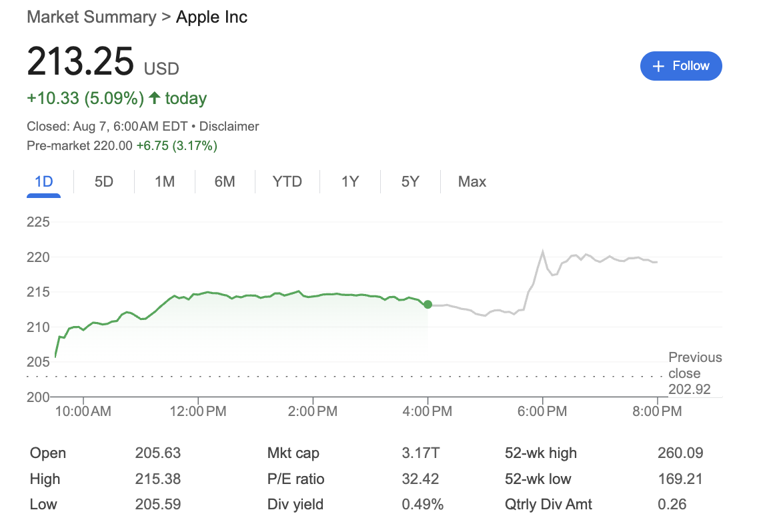Open the 6M price chart view

tap(225, 181)
